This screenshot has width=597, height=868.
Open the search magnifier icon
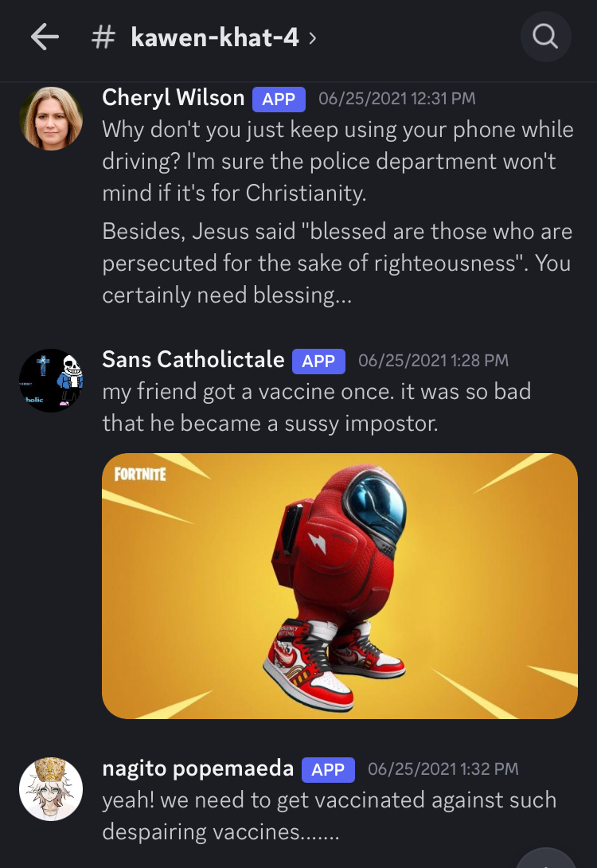click(545, 37)
